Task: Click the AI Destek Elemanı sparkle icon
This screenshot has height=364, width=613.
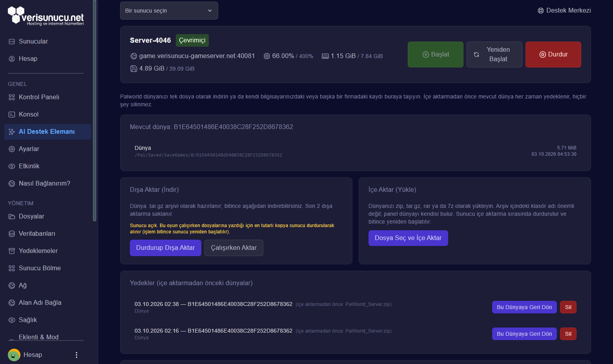Action: [x=12, y=132]
